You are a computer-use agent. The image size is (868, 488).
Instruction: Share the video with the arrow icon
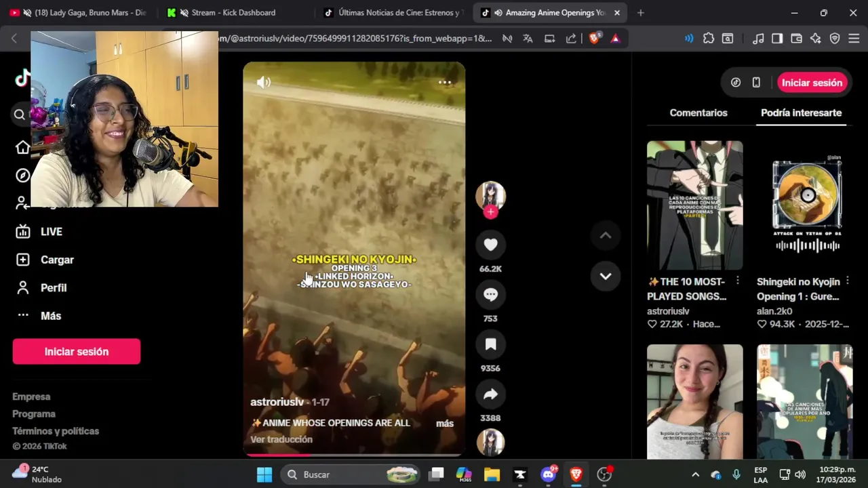pos(490,394)
